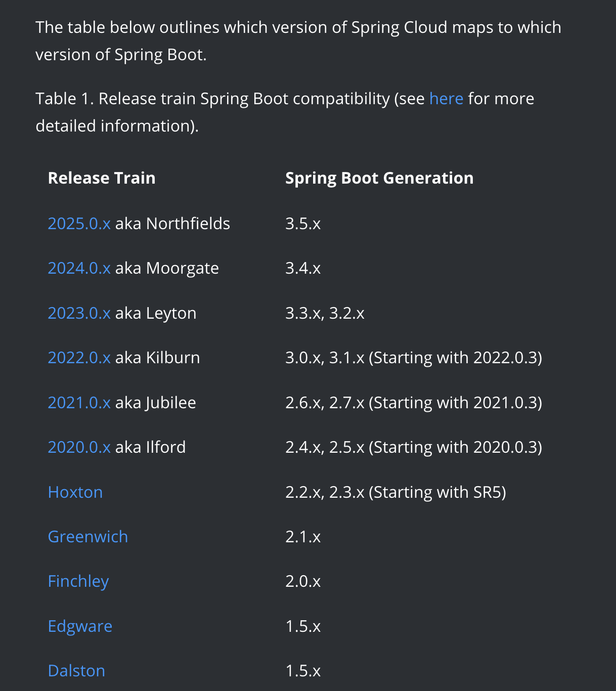Screen dimensions: 616x691
Task: Click the Table 1 caption text
Action: (x=285, y=112)
